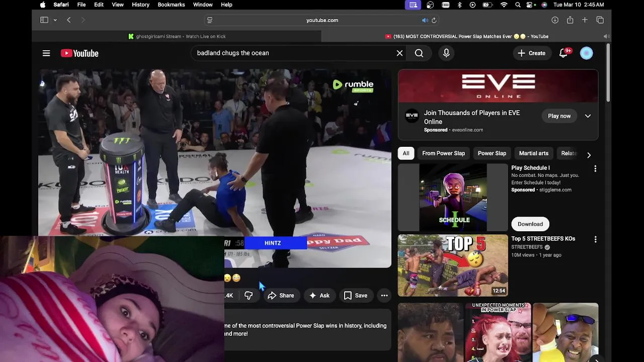Image resolution: width=644 pixels, height=362 pixels.
Task: Open the account avatar menu
Action: [586, 53]
